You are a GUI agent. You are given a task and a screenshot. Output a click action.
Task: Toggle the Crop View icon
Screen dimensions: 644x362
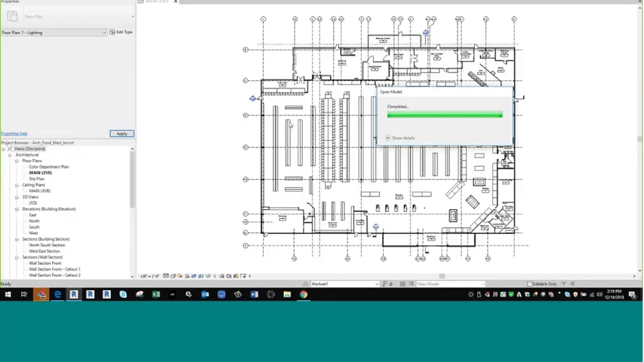(x=194, y=276)
